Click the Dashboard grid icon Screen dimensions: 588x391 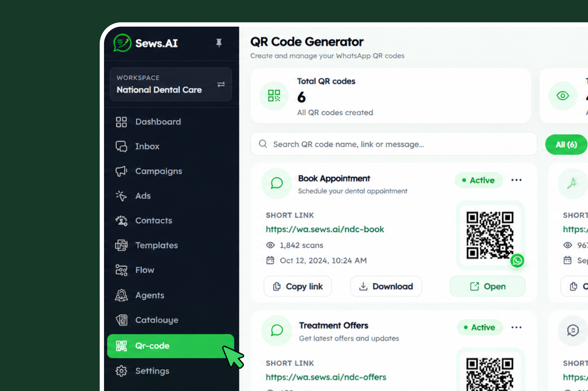[x=121, y=122]
